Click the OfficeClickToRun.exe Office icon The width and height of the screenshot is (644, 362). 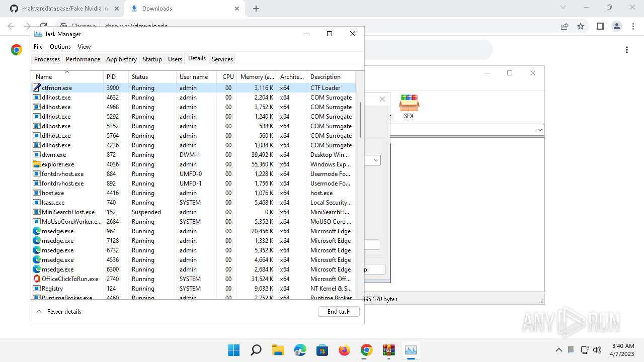pyautogui.click(x=37, y=279)
